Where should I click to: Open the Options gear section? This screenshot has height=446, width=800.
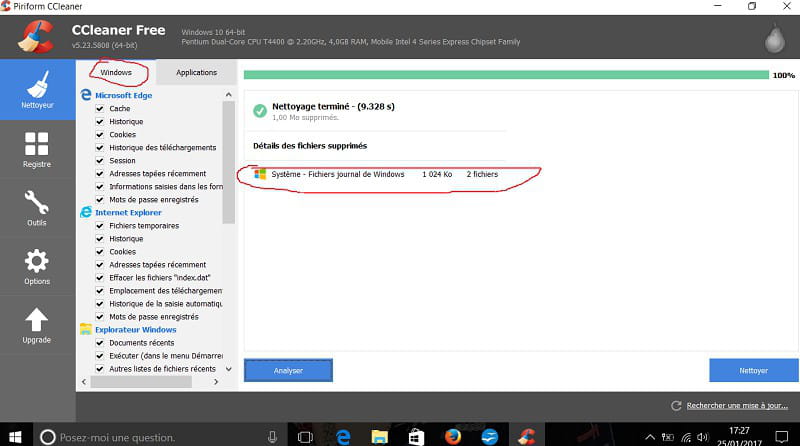tap(37, 266)
